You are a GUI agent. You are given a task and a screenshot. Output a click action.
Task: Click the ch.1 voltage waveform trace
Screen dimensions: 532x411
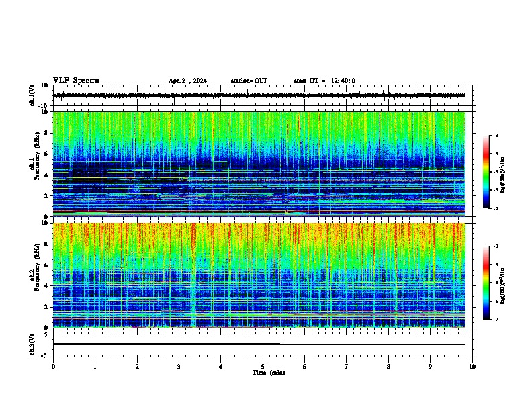[259, 95]
